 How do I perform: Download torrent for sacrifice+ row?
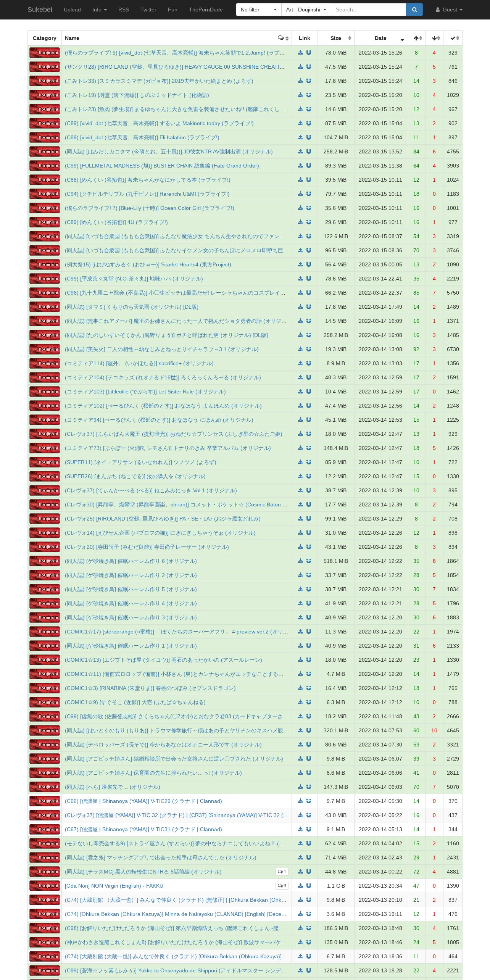(300, 363)
